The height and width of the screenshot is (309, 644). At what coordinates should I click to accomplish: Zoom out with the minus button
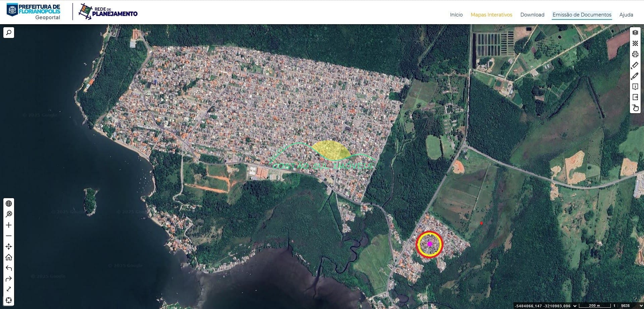pos(9,236)
